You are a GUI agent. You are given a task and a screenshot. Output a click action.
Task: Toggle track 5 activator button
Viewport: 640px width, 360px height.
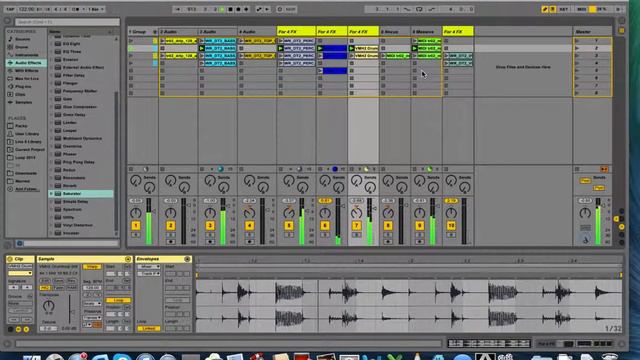click(289, 226)
